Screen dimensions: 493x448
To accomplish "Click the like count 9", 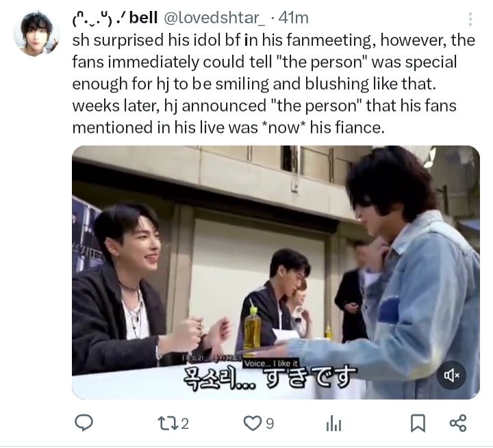I will click(270, 424).
